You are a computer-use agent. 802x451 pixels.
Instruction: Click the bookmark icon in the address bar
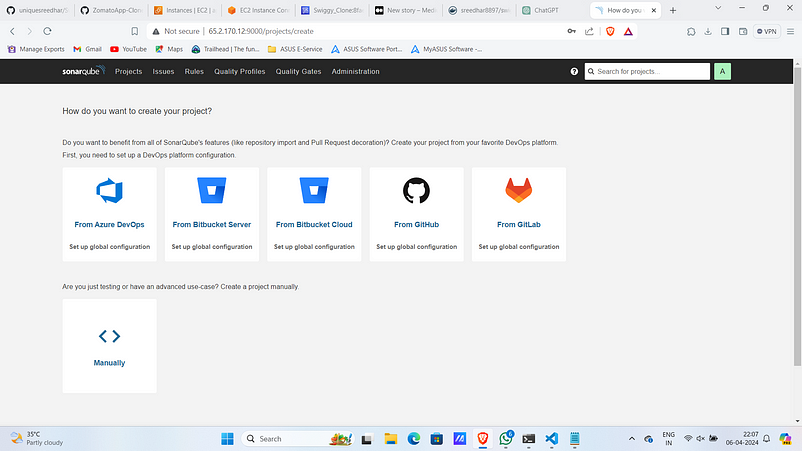pos(135,31)
